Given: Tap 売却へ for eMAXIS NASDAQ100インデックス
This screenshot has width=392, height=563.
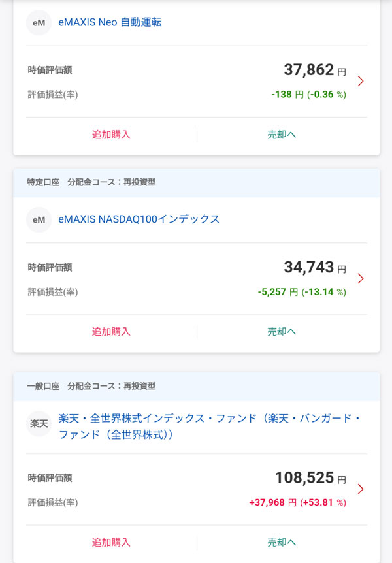Looking at the screenshot, I should (282, 332).
